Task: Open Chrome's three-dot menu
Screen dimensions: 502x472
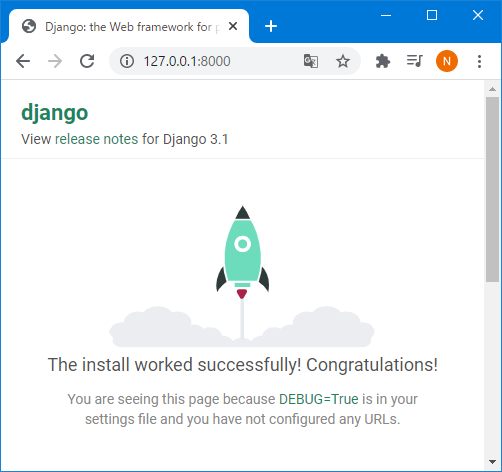Action: [479, 61]
